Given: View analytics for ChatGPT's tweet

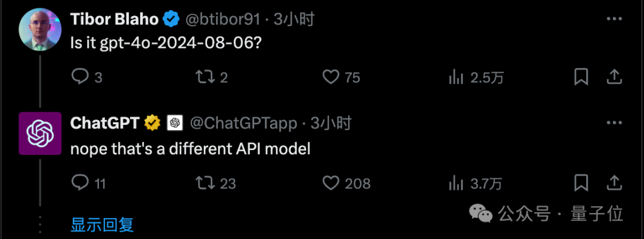Looking at the screenshot, I should click(x=456, y=183).
